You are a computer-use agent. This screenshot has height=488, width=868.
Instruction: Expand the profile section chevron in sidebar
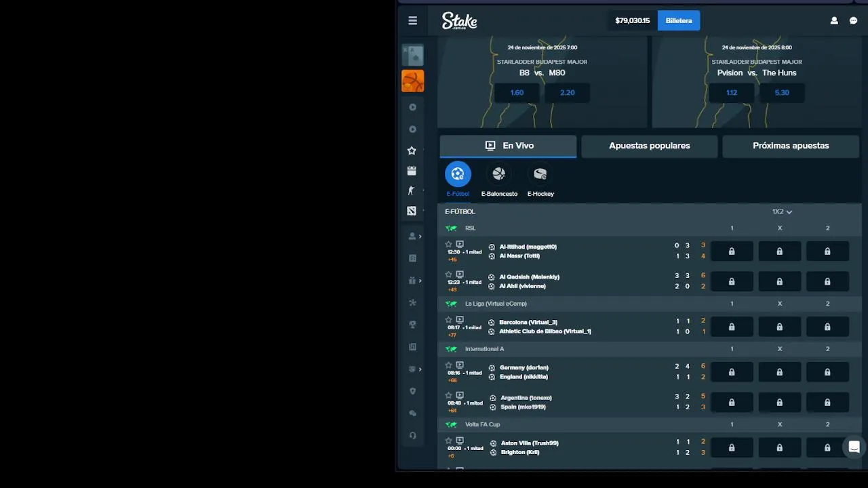[x=420, y=237]
